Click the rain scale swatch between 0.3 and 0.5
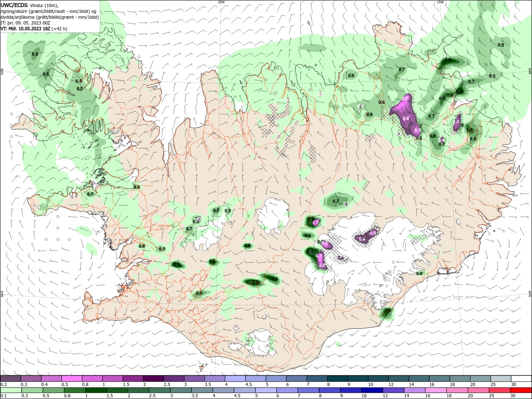The image size is (532, 399). [32, 390]
